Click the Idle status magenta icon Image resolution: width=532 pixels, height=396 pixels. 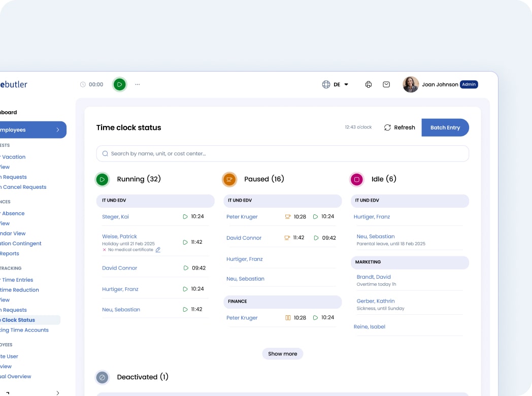(357, 179)
